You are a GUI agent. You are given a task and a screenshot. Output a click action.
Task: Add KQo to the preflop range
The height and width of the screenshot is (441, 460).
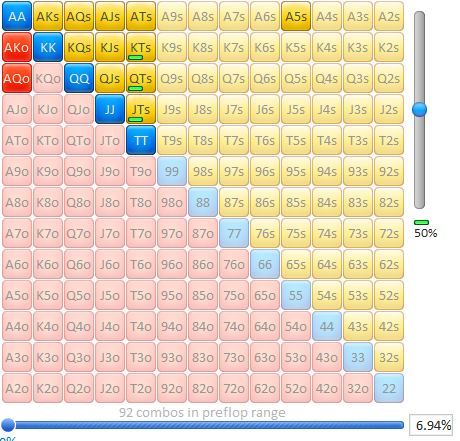[48, 78]
